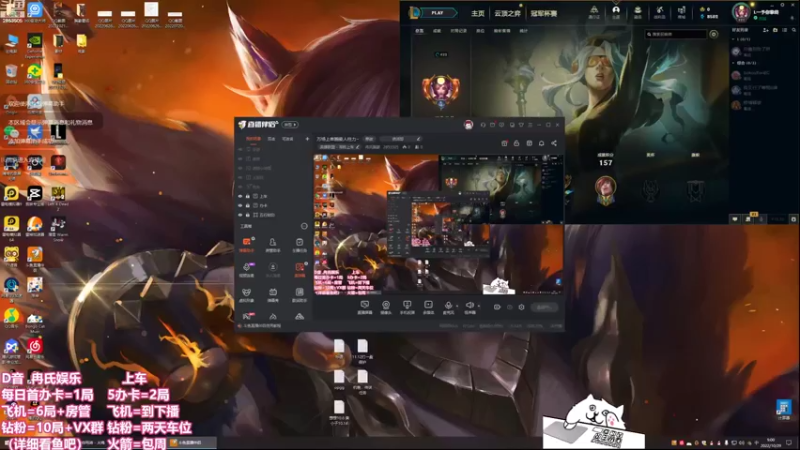Click the ranked emblem on League profile
Screen dimensions: 800x450
coord(441,91)
